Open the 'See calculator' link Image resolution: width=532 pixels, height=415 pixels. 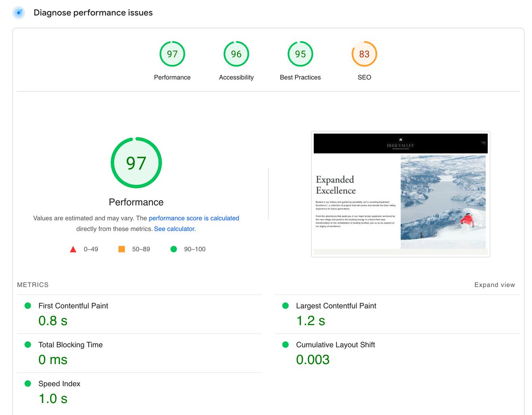(174, 229)
